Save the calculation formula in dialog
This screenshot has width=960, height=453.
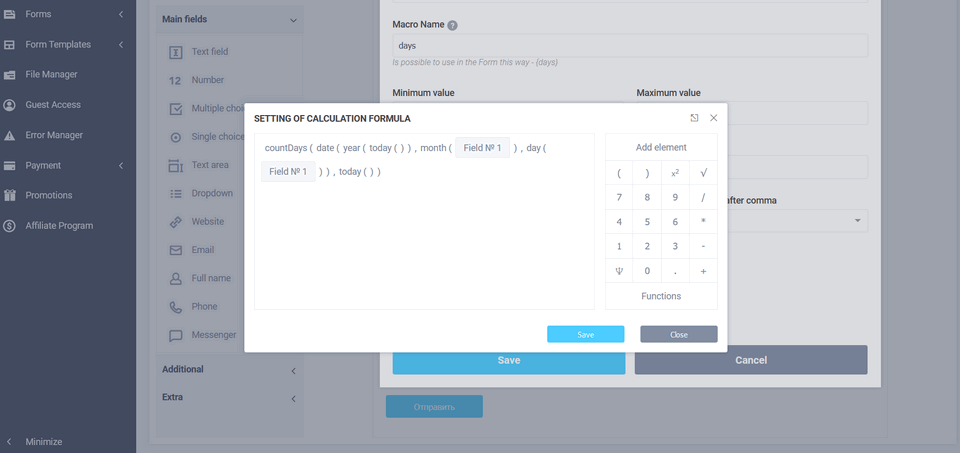[586, 334]
